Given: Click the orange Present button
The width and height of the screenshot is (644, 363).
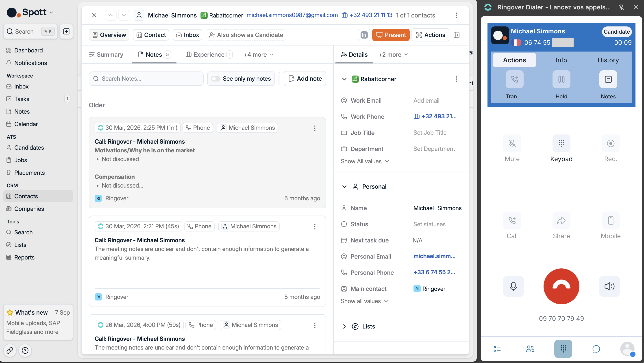Looking at the screenshot, I should [x=391, y=35].
